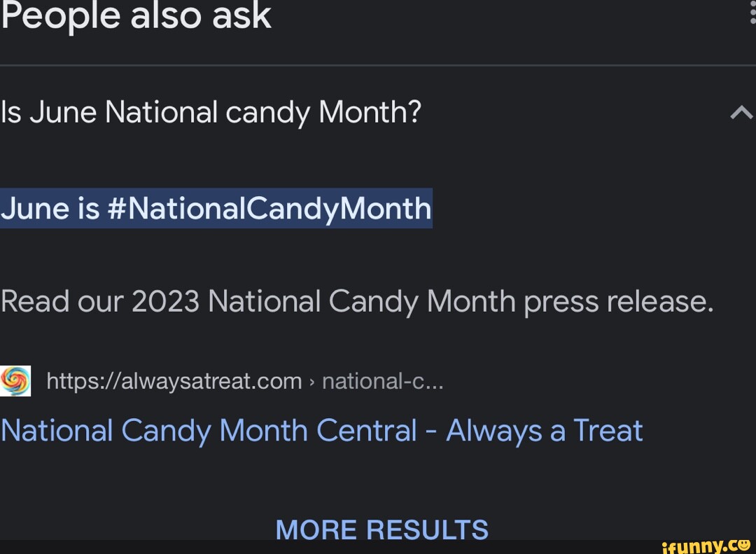The width and height of the screenshot is (756, 554).
Task: Click the lollipop icon on the search result
Action: tap(16, 380)
